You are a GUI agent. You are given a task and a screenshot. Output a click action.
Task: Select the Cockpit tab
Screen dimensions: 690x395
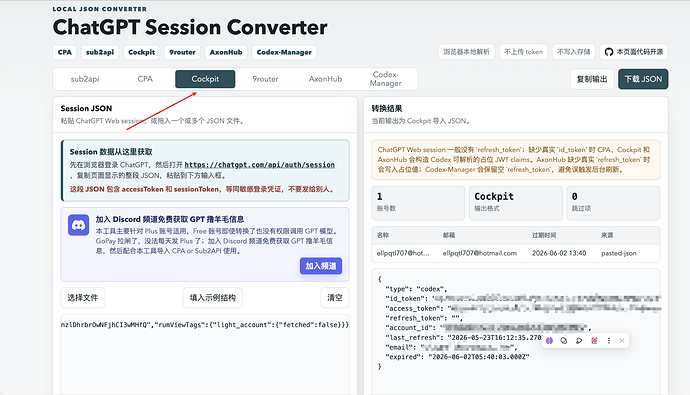[x=205, y=79]
